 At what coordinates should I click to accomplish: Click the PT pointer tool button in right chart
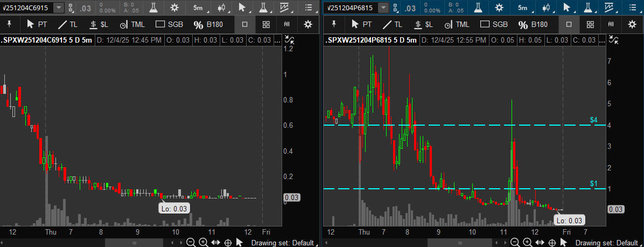[x=361, y=24]
